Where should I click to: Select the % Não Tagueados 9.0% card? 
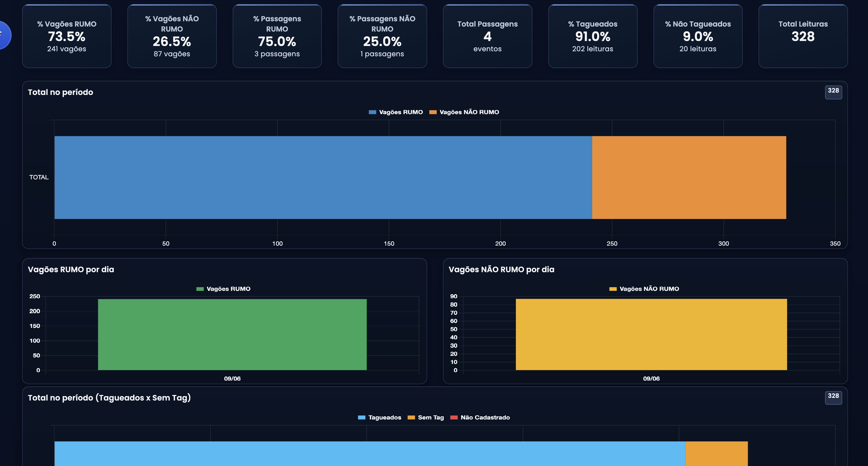[x=698, y=36]
